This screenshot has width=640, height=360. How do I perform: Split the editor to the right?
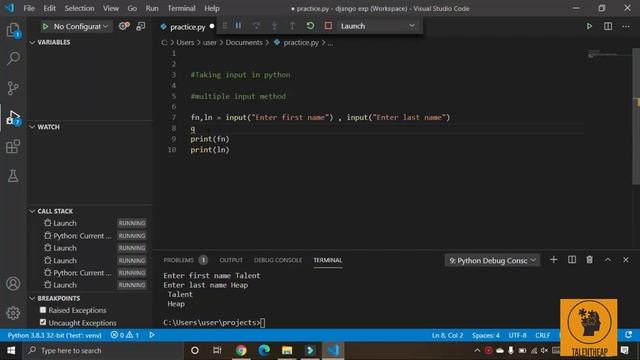(608, 26)
